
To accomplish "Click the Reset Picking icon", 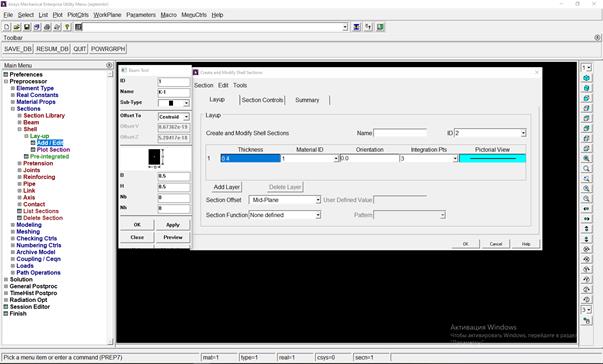I will coord(368,27).
